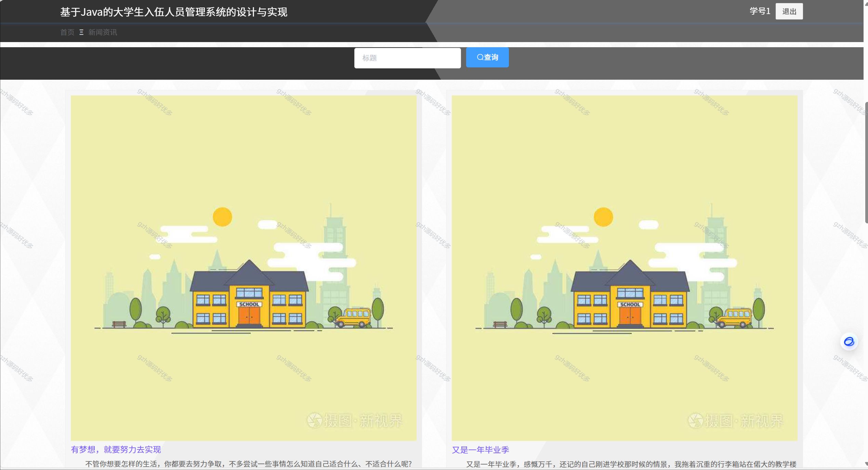The width and height of the screenshot is (868, 470).
Task: Click first article summary text 不管你想要怎样的生活
Action: pos(248,464)
